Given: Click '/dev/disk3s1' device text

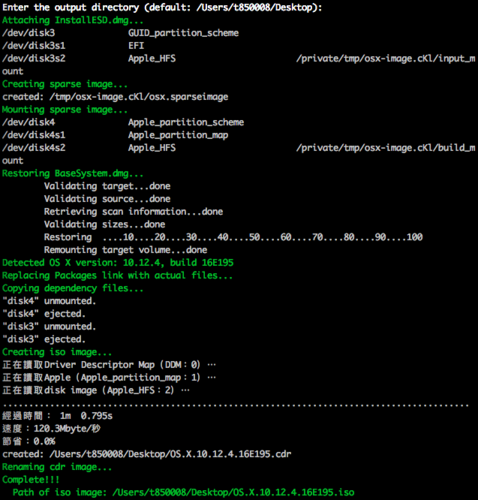Looking at the screenshot, I should click(34, 46).
